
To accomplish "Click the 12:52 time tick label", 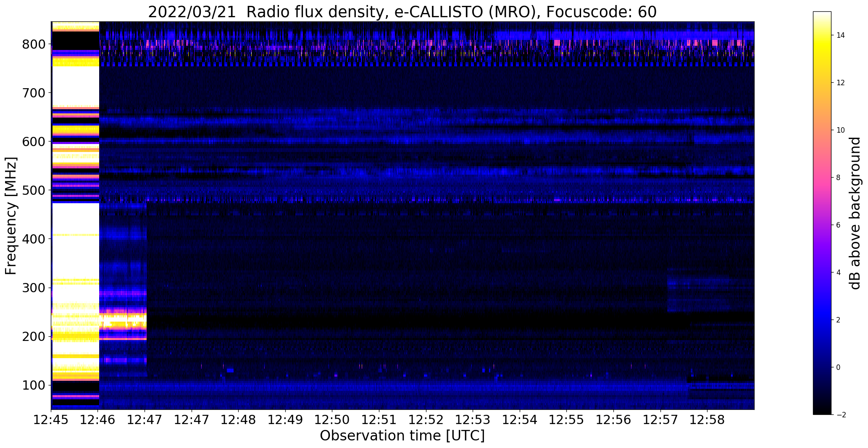I will tap(426, 420).
